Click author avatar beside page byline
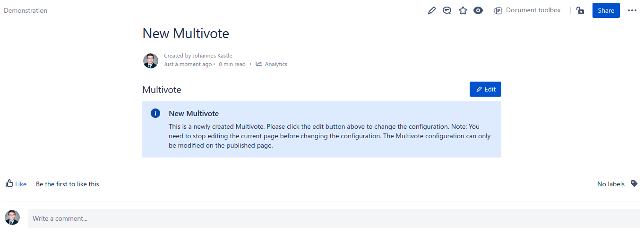This screenshot has width=644, height=233. pyautogui.click(x=151, y=61)
